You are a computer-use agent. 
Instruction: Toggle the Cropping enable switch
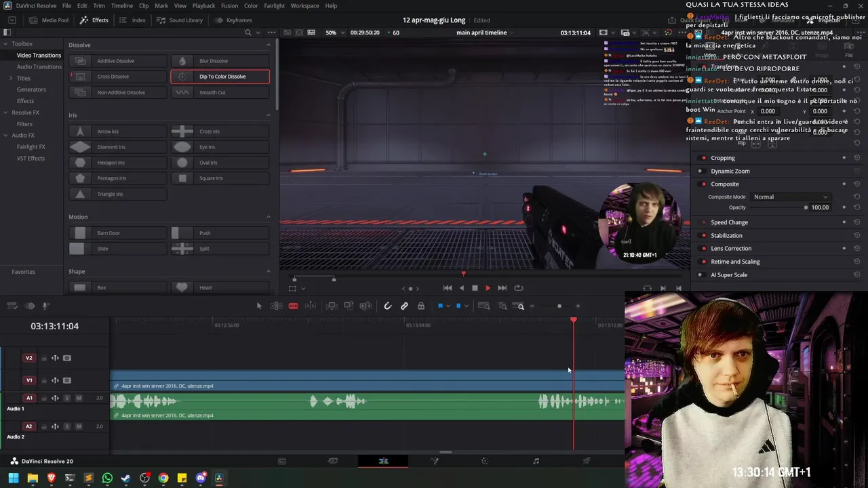703,158
